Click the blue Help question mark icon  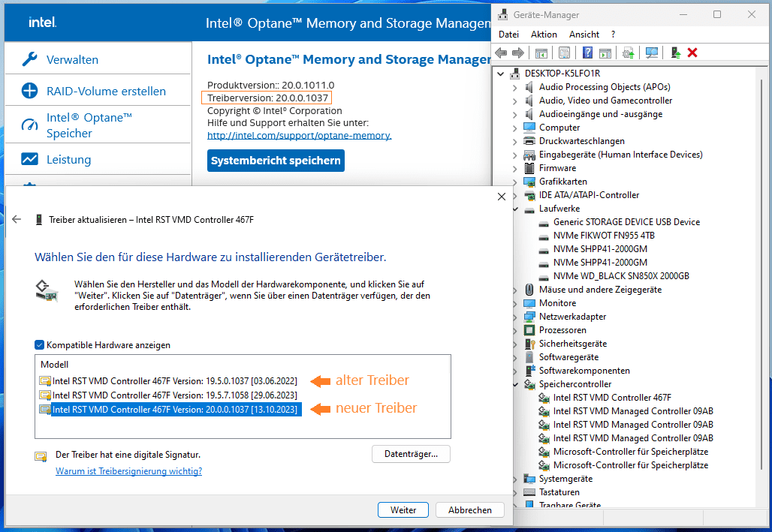coord(587,53)
